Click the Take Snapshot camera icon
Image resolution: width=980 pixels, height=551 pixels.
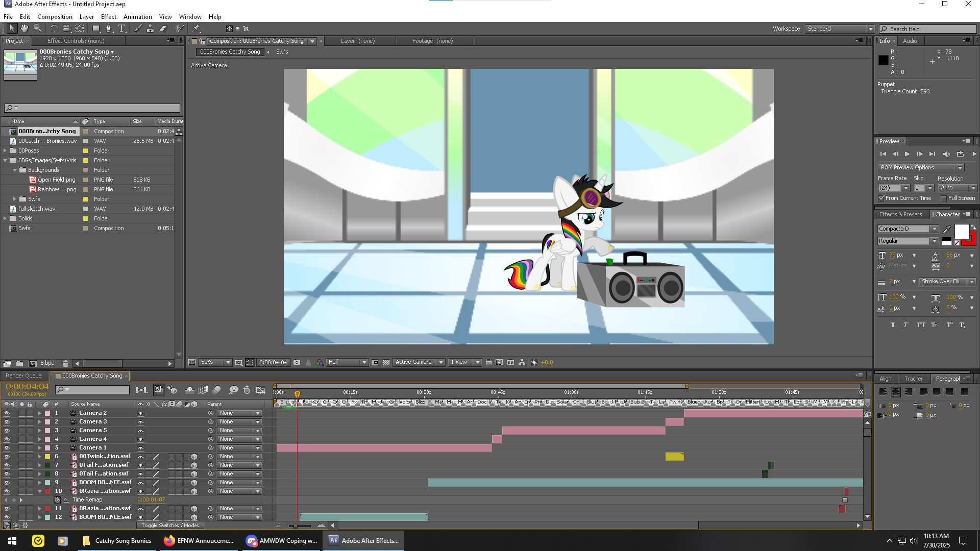297,362
